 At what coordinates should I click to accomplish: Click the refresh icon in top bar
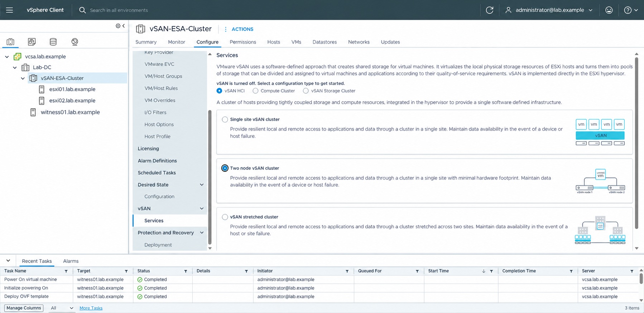tap(489, 10)
